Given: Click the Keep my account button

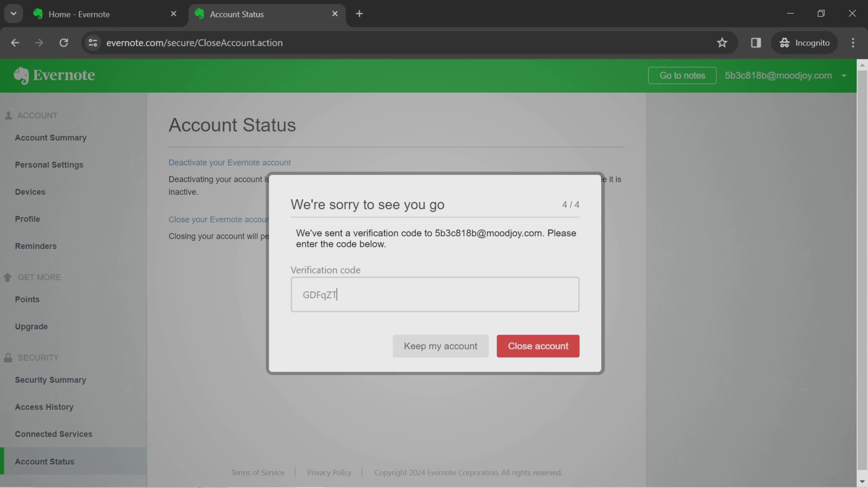Looking at the screenshot, I should tap(441, 346).
